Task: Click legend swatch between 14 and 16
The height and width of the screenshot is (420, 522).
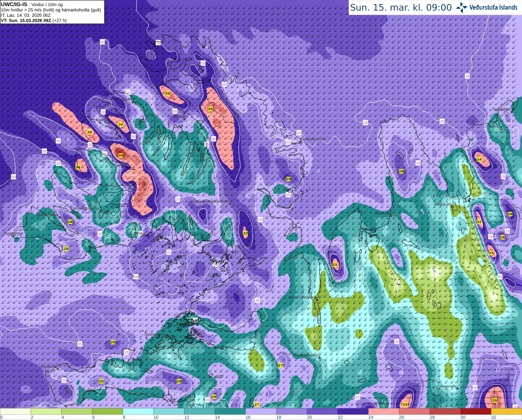Action: point(230,412)
